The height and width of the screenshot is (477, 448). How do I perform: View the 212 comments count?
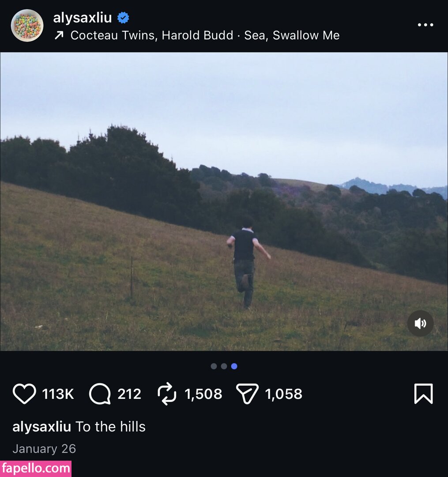tap(129, 394)
